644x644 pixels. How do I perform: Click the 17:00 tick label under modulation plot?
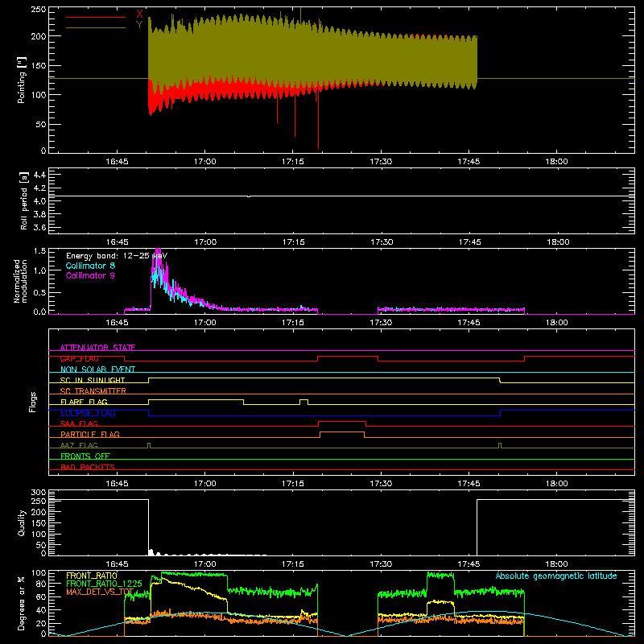pyautogui.click(x=205, y=323)
